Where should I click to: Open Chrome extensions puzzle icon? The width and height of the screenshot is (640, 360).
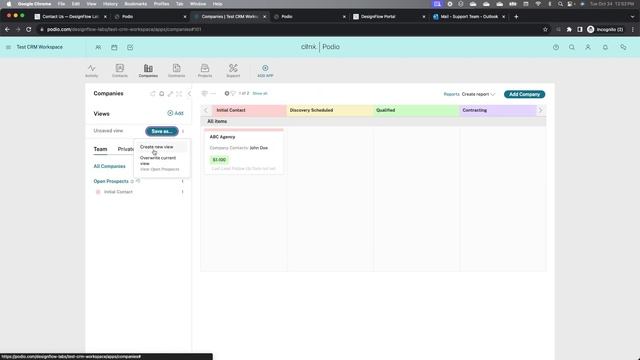(569, 29)
